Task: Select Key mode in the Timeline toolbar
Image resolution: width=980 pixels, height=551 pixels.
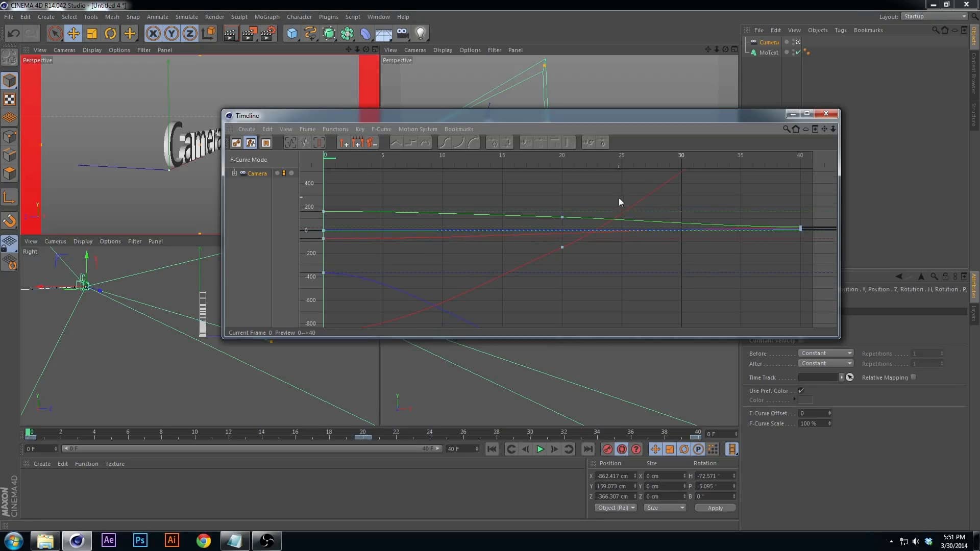Action: coord(236,143)
